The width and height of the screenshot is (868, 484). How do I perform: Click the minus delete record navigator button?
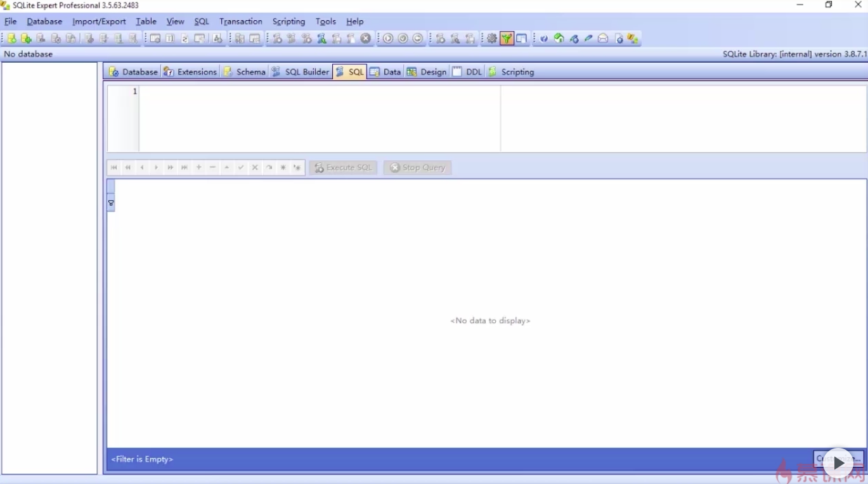point(212,168)
